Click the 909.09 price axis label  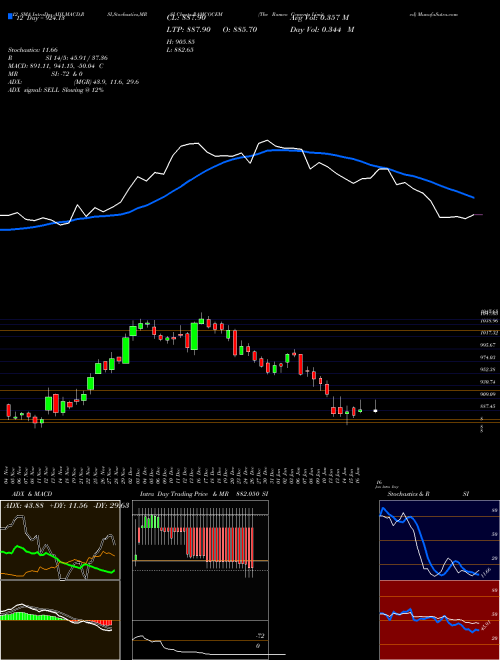[489, 394]
